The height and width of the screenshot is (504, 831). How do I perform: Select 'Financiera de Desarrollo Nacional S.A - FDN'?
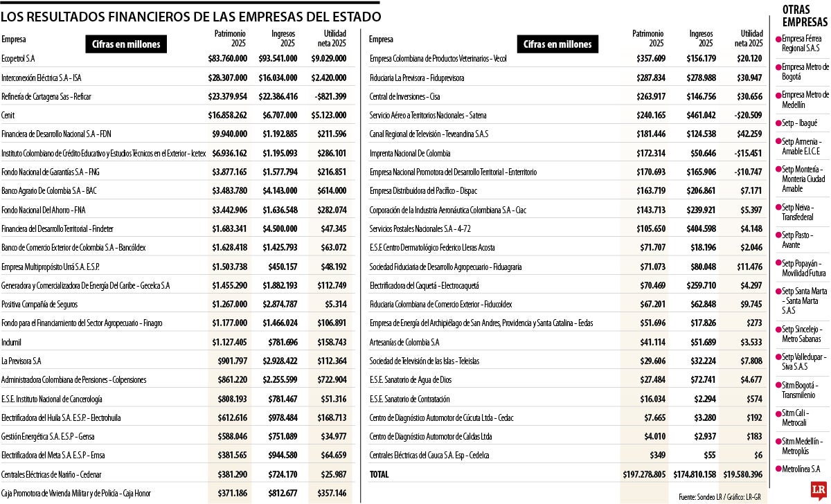point(56,134)
